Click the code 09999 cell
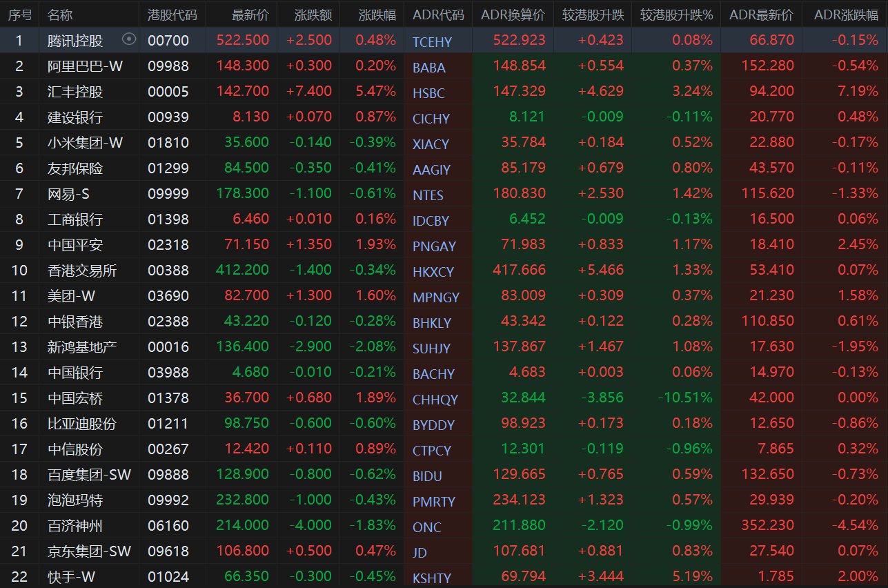888x588 pixels. click(168, 194)
